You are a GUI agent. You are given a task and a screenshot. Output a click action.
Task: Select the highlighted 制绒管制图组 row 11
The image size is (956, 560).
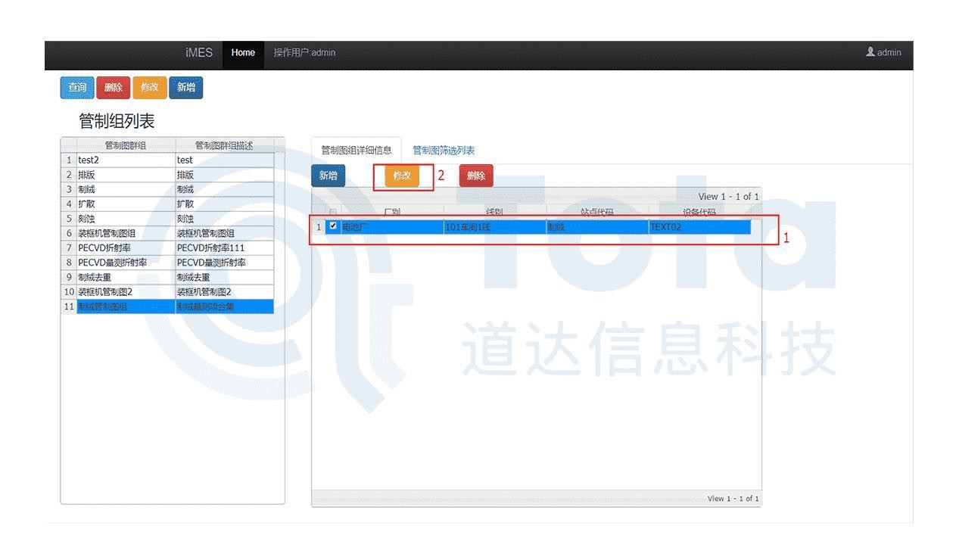[x=167, y=306]
